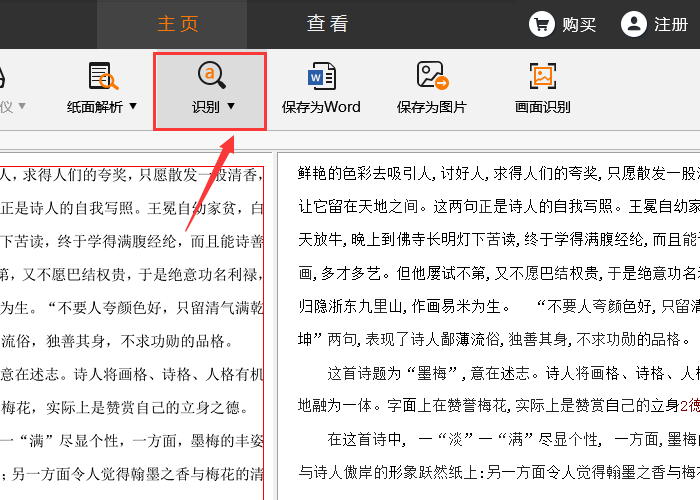700x500 pixels.
Task: Click the line starting 归隐浙东九里山
Action: (499, 306)
